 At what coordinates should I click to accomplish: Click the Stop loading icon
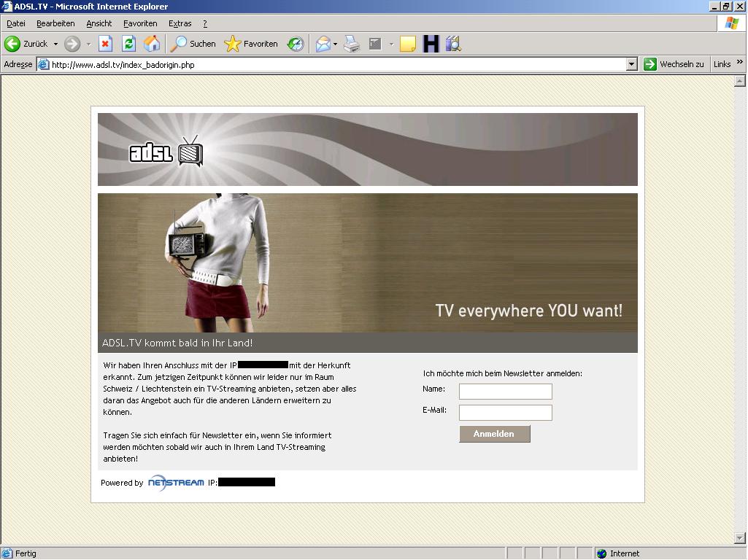pos(105,44)
